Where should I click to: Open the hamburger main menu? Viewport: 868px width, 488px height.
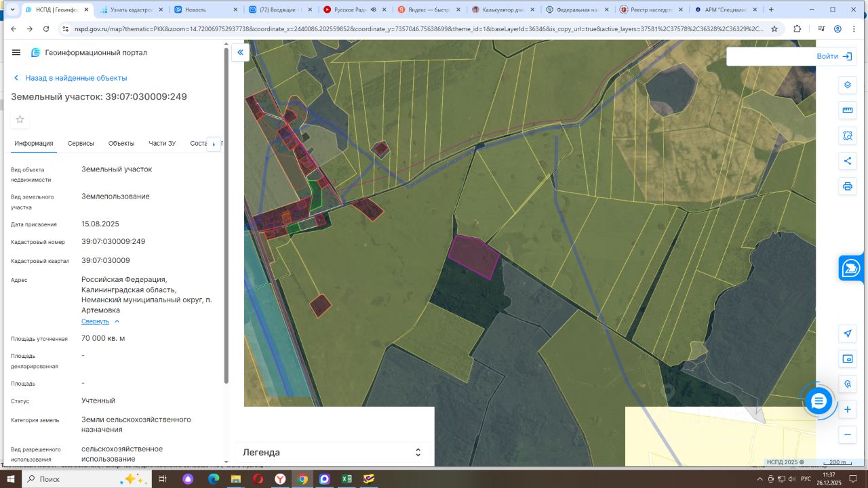point(16,53)
